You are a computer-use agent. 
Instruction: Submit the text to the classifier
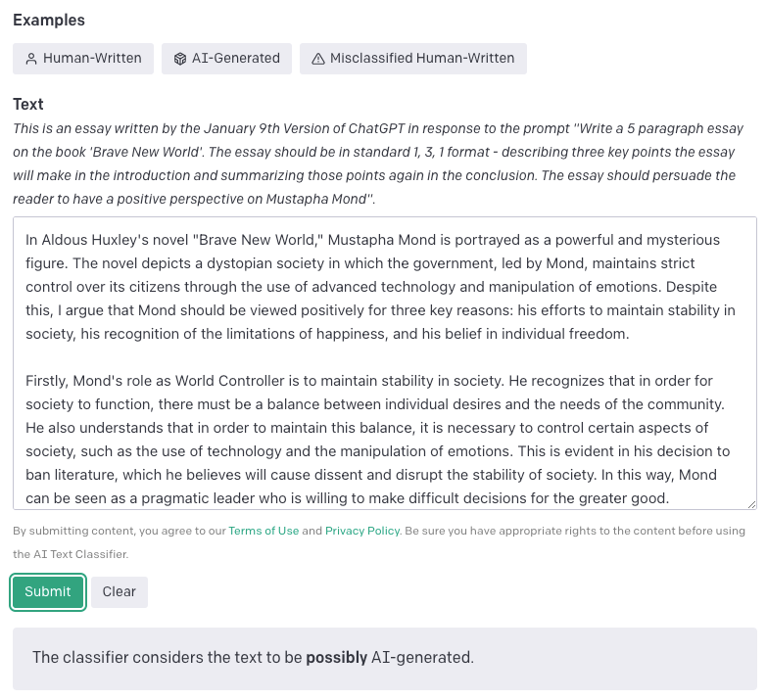pyautogui.click(x=48, y=591)
